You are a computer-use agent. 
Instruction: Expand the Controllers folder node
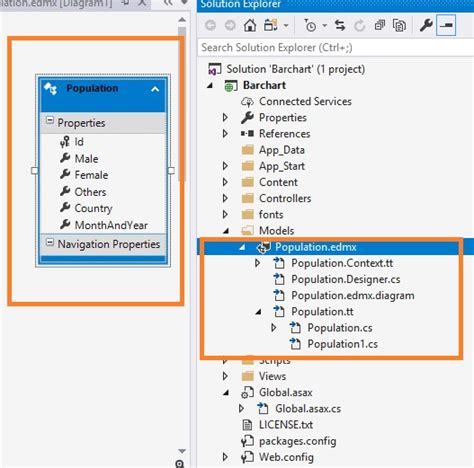click(225, 198)
